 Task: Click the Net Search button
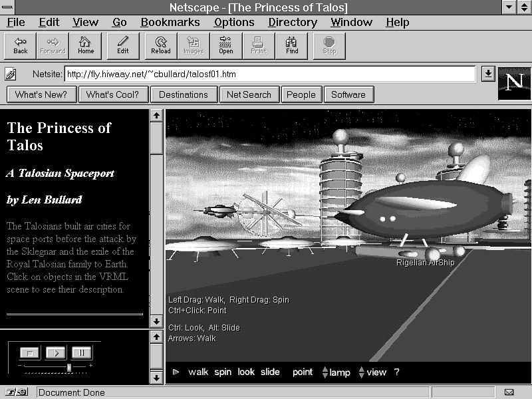(x=249, y=94)
